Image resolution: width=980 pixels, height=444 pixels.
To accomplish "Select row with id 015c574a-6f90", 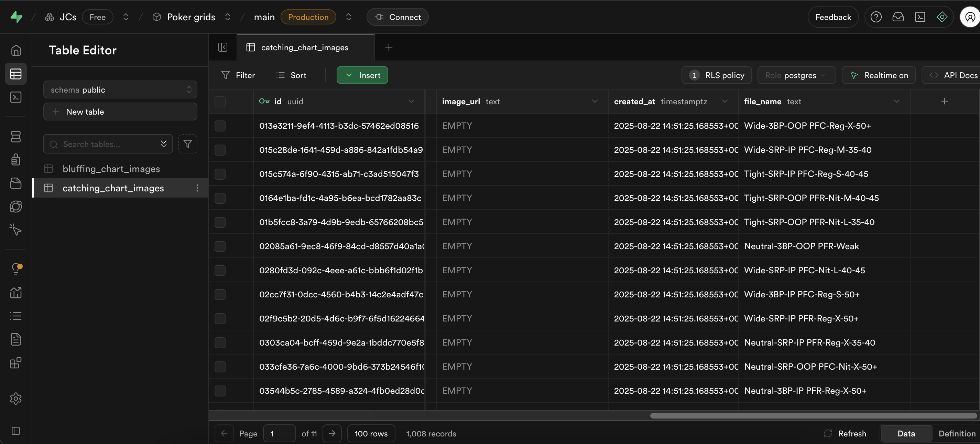I will (220, 174).
